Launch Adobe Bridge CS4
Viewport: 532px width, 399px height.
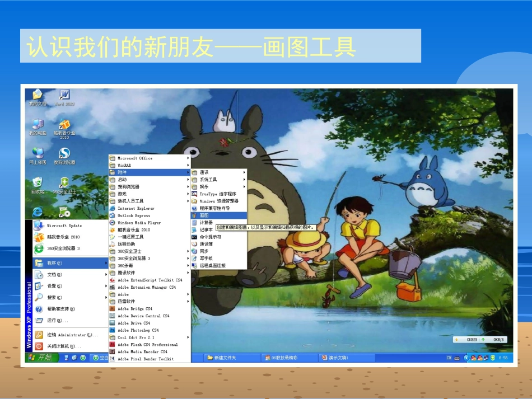coord(150,309)
